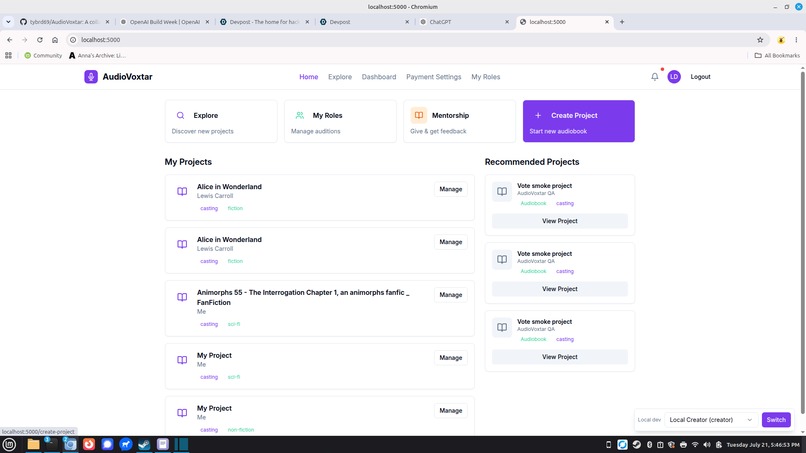The width and height of the screenshot is (806, 453).
Task: Open the Dashboard nav item
Action: 379,77
